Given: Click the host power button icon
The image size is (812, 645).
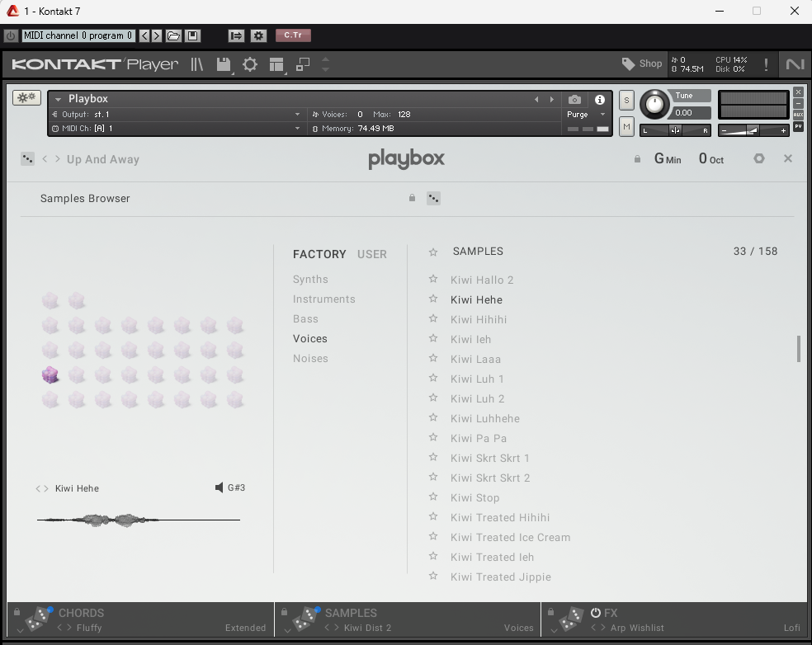Looking at the screenshot, I should point(11,35).
